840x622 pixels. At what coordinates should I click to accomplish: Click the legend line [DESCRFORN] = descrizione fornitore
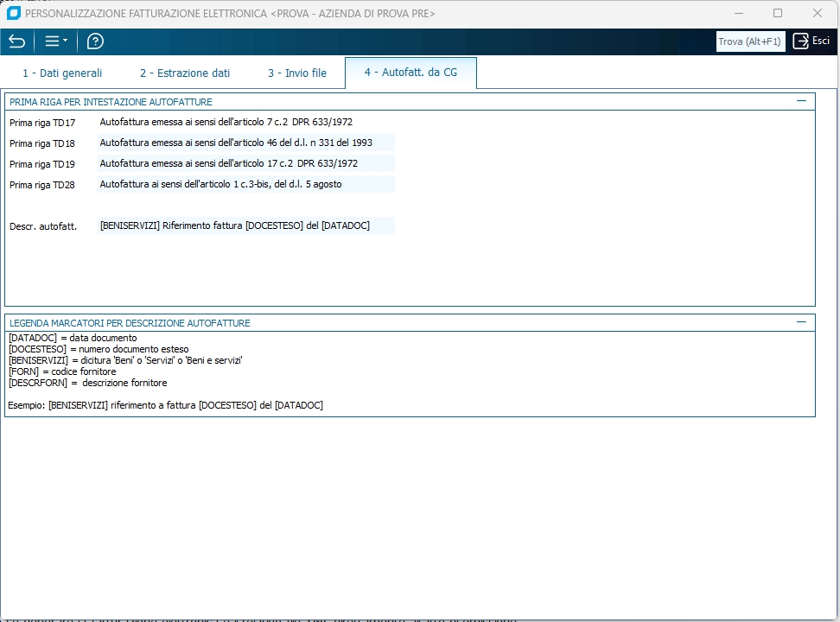tap(88, 383)
